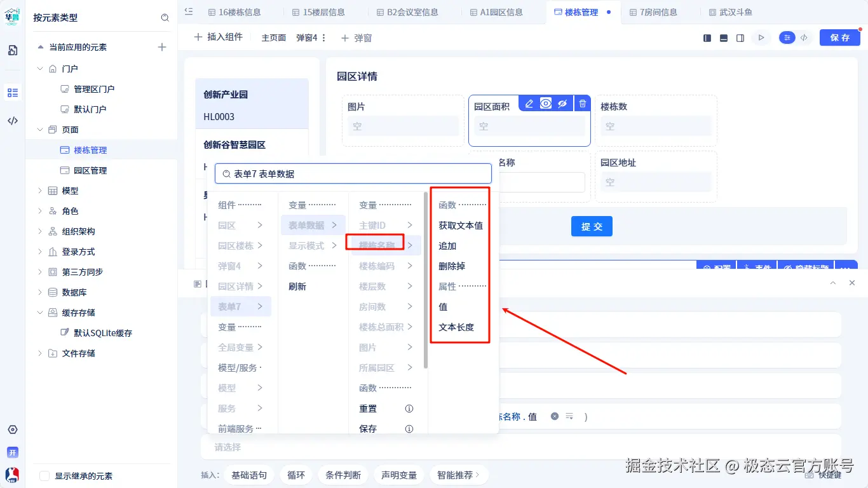Open the element list sidebar icon

click(x=13, y=93)
